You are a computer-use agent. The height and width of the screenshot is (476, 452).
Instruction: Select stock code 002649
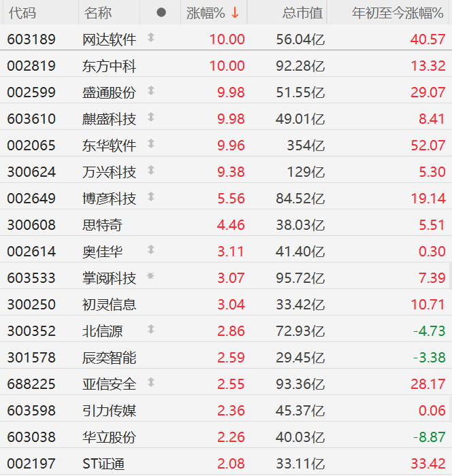[31, 199]
